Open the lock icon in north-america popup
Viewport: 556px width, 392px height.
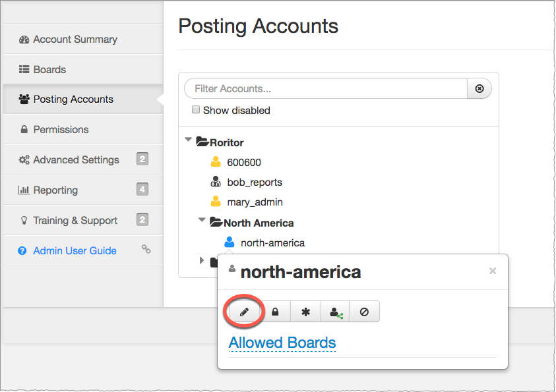(276, 311)
